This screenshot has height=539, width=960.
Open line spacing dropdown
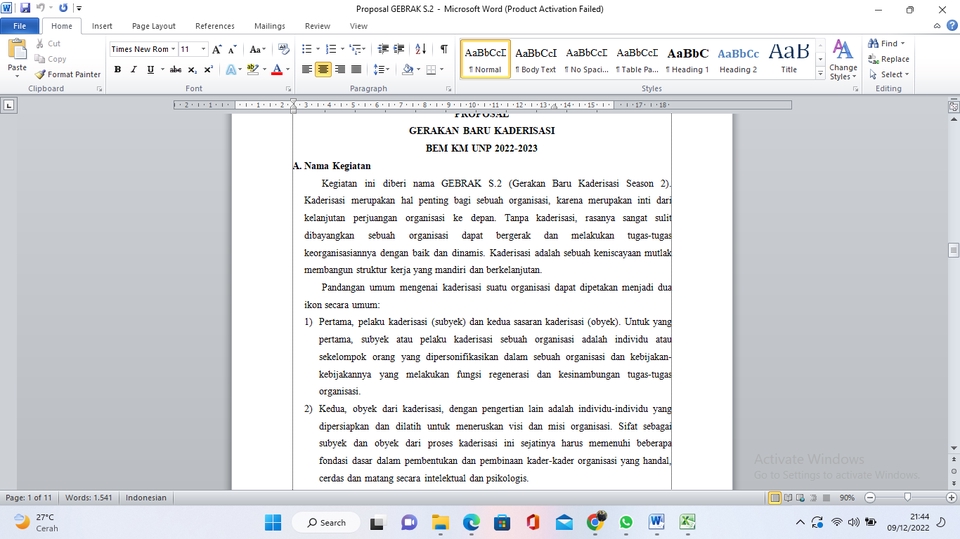click(381, 69)
